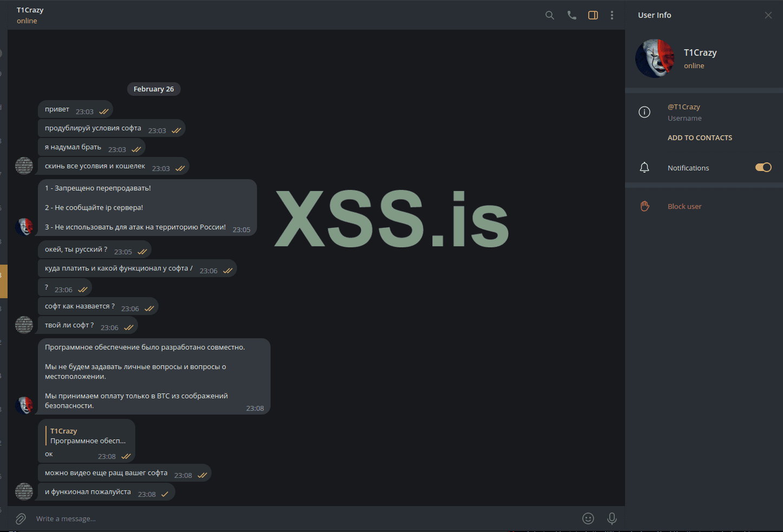Select the 'скинь все условия и кошелек' message

[x=113, y=167]
